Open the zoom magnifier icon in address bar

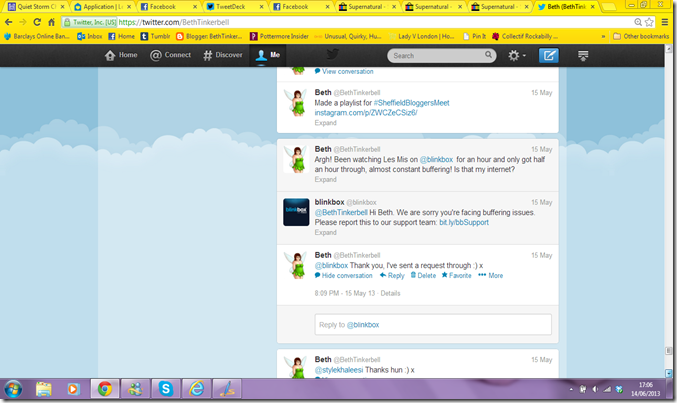click(638, 22)
